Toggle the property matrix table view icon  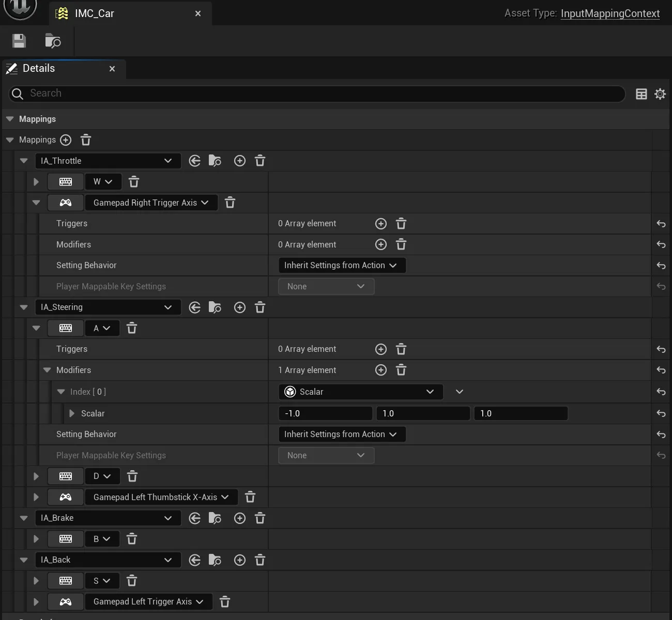(641, 94)
